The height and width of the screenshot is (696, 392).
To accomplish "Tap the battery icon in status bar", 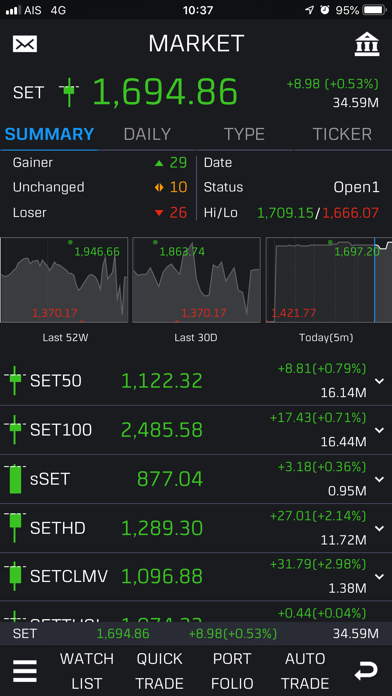I will point(375,10).
